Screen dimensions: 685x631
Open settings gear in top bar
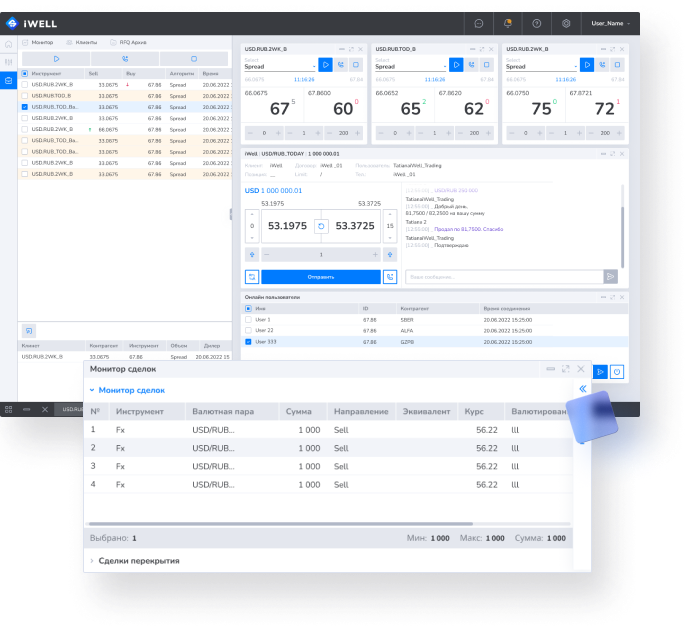566,23
